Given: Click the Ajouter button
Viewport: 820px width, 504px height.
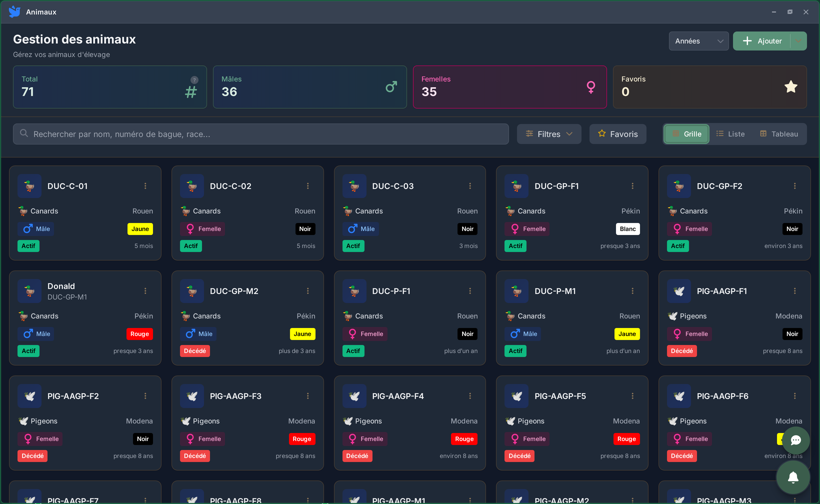Looking at the screenshot, I should [x=762, y=41].
